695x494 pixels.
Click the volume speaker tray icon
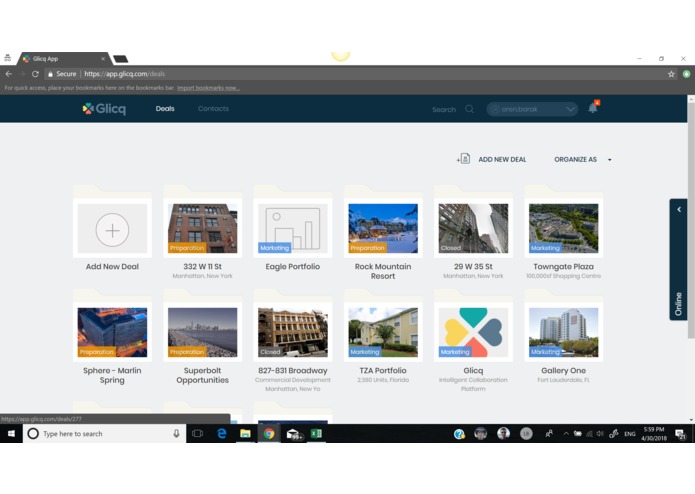tap(600, 434)
